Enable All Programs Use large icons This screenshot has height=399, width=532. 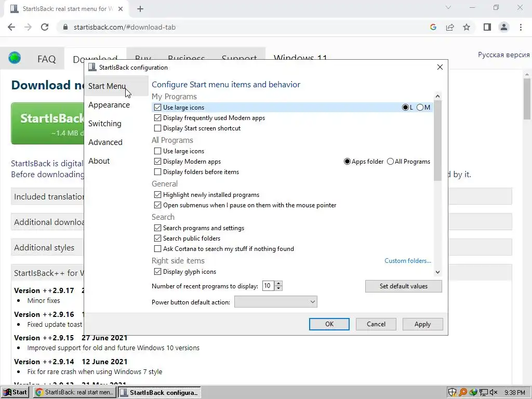coord(157,151)
